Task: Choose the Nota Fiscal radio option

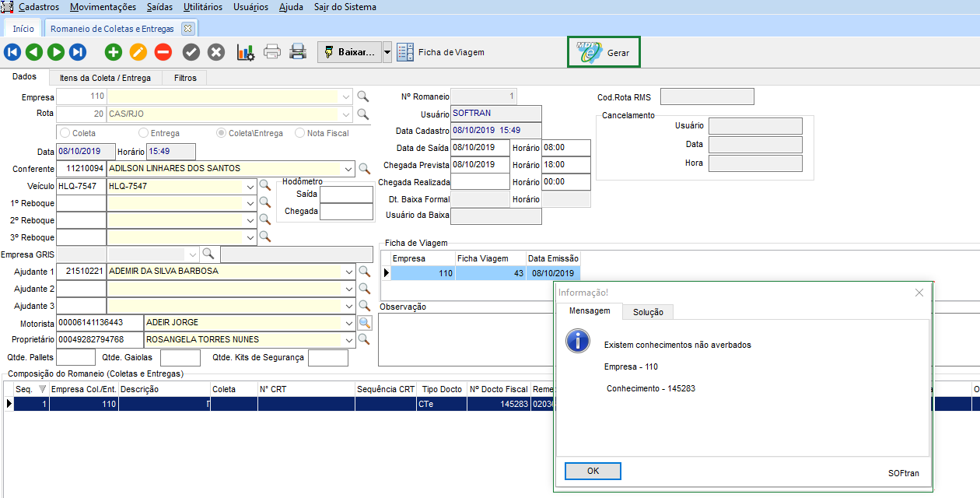Action: coord(300,133)
